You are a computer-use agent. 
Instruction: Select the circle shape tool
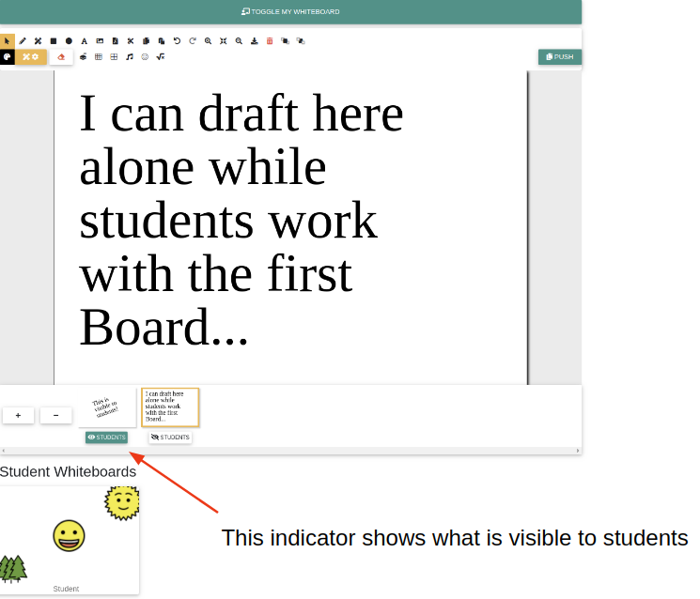(69, 41)
